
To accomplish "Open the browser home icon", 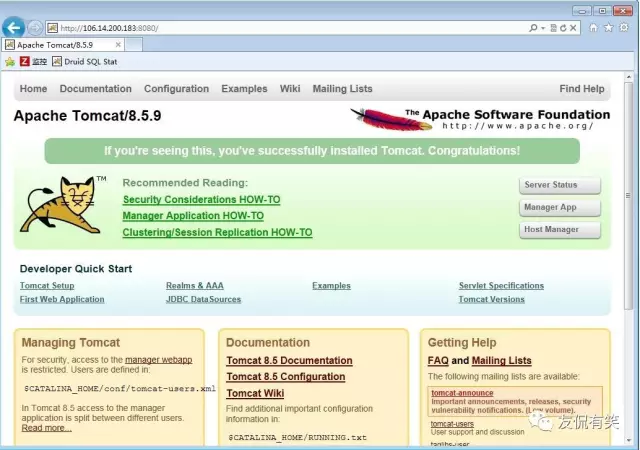I will (593, 27).
